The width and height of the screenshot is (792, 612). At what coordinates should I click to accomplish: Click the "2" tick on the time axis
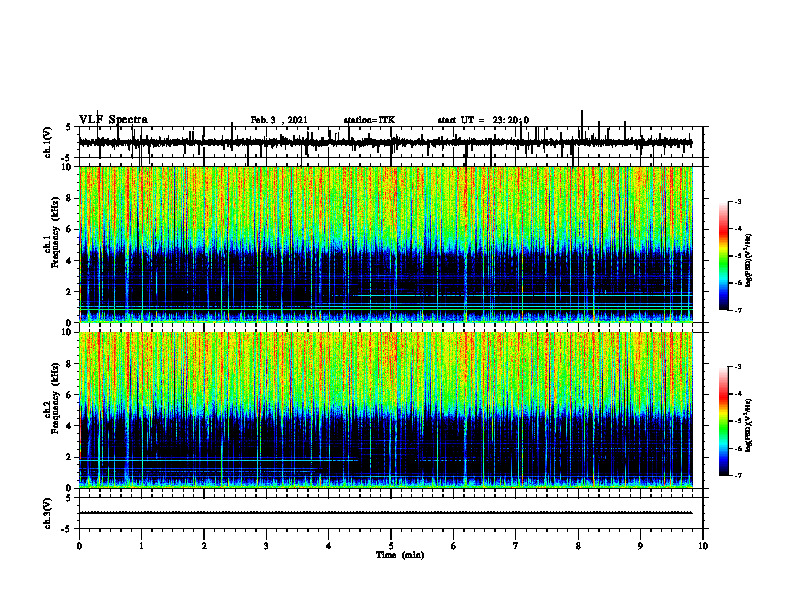point(204,546)
